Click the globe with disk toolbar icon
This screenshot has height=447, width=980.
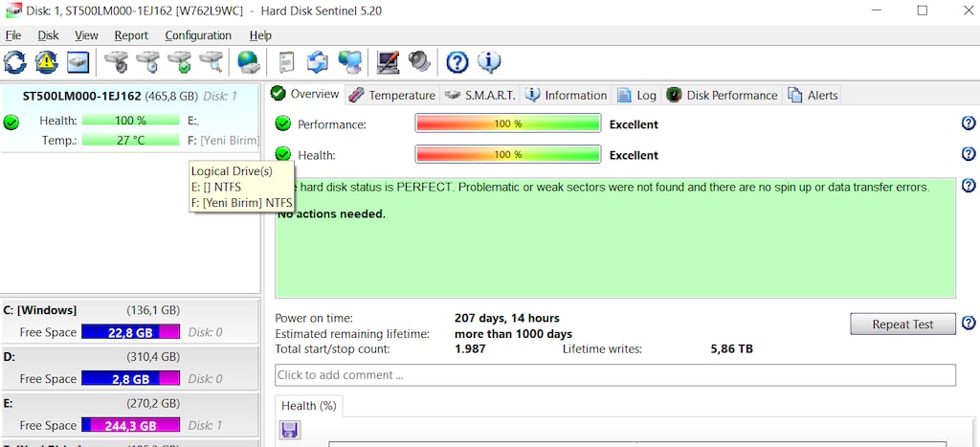click(x=249, y=62)
